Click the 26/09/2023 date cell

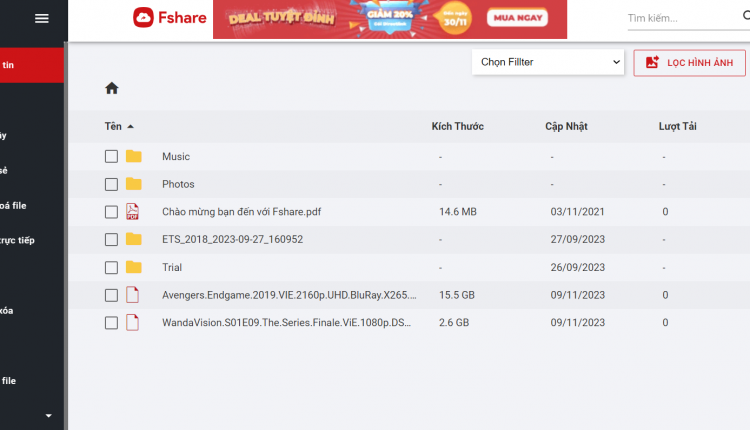pos(578,267)
